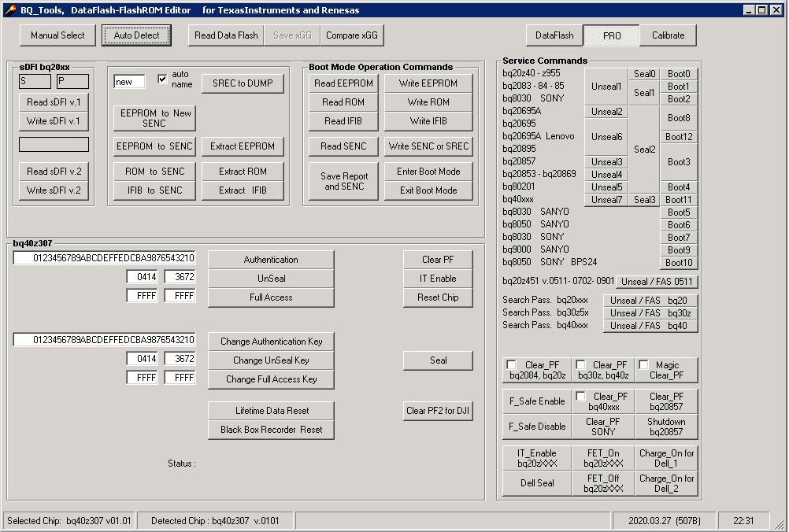Viewport: 789px width, 532px height.
Task: Click Read Data Flash
Action: (x=226, y=35)
